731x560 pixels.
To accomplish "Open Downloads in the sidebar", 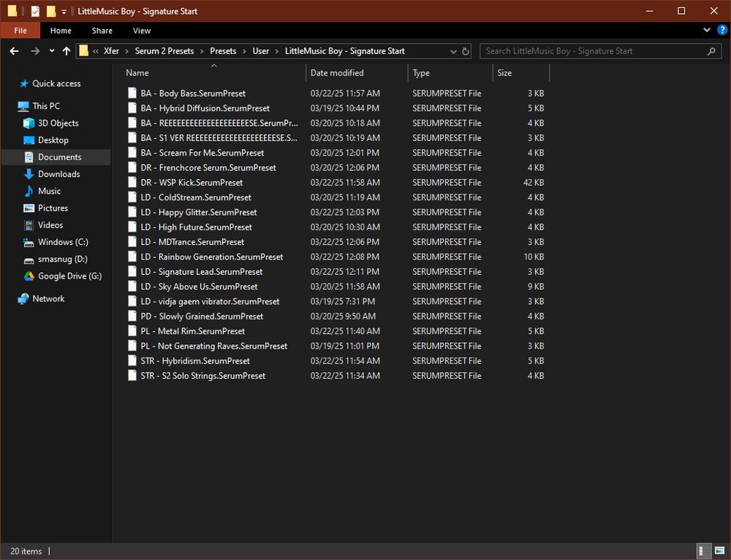I will tap(58, 174).
